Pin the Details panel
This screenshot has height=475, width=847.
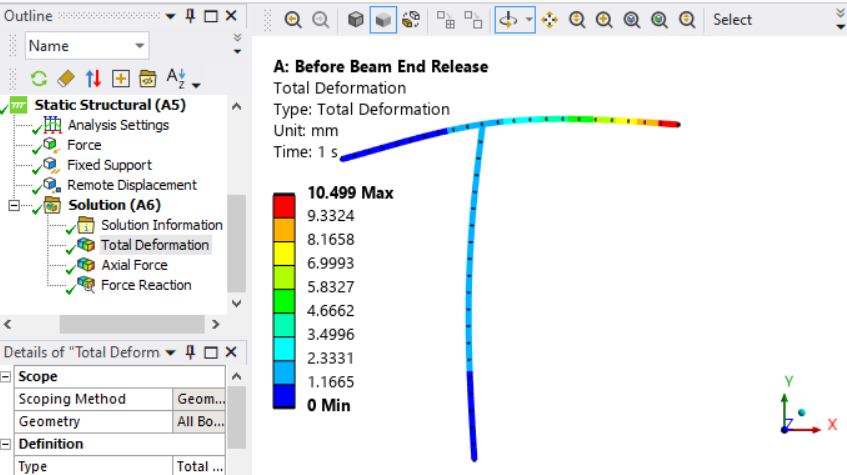tap(190, 352)
